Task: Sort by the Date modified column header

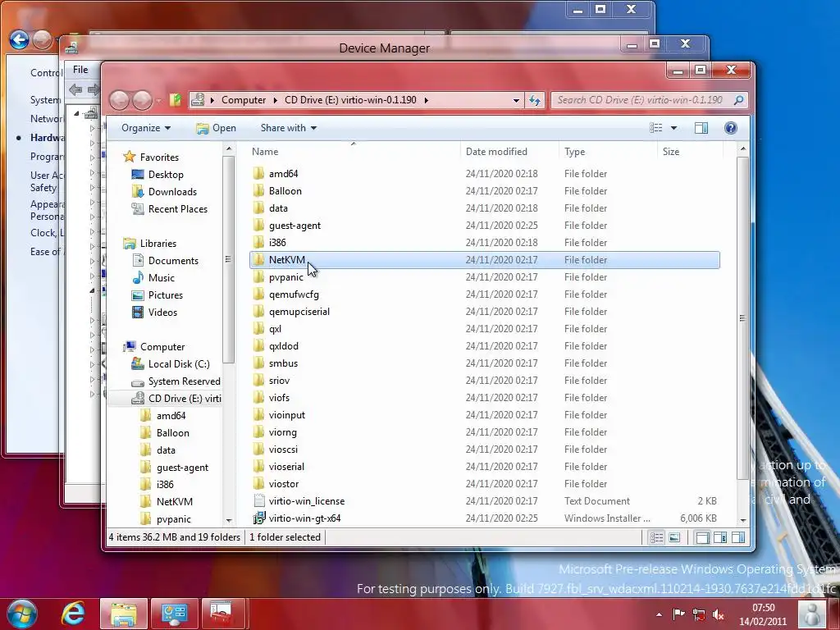Action: point(509,152)
